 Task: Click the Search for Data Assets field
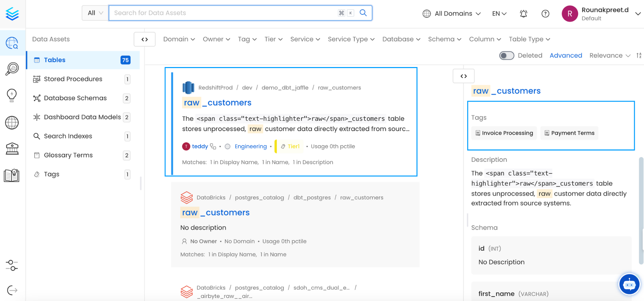(223, 13)
